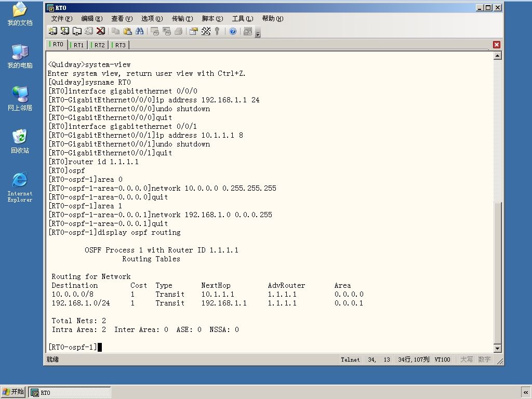The width and height of the screenshot is (532, 399).
Task: Switch to the RT0 session tab
Action: click(57, 45)
